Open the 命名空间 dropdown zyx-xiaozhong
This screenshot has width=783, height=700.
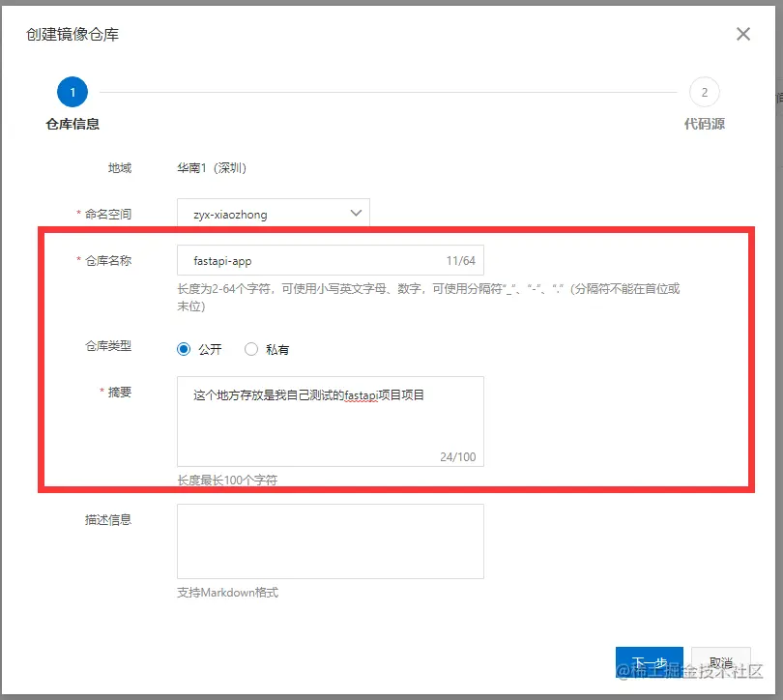tap(274, 214)
